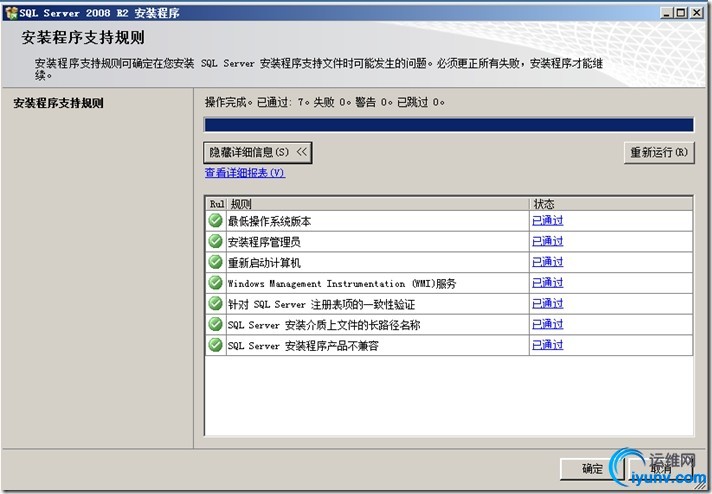This screenshot has width=712, height=494.
Task: Open 已通过 status link for WMI服务 rule
Action: point(548,283)
